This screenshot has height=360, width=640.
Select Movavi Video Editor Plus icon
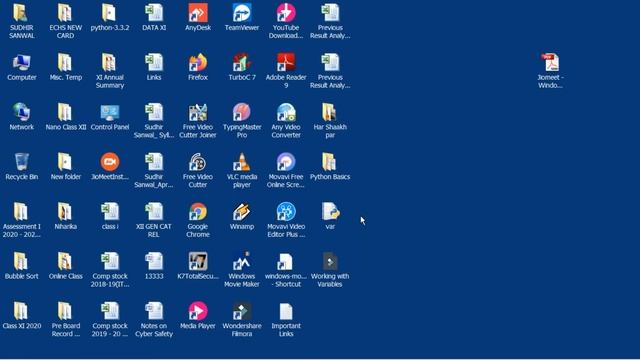pos(286,212)
